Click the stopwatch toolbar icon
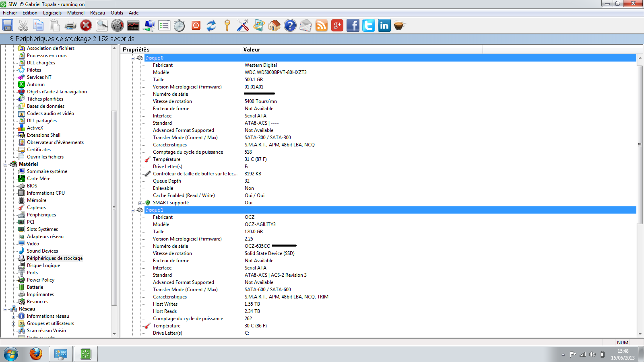 180,25
